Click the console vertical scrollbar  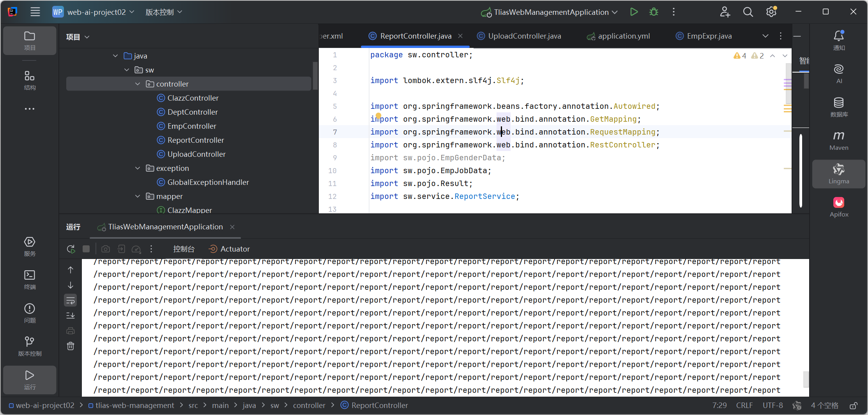coord(806,379)
